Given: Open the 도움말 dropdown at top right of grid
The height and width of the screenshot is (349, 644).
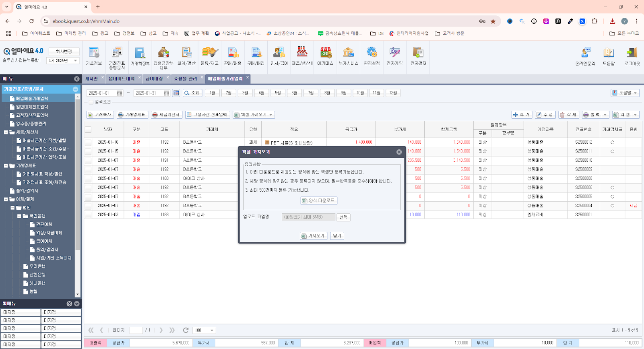Looking at the screenshot, I should pyautogui.click(x=625, y=93).
